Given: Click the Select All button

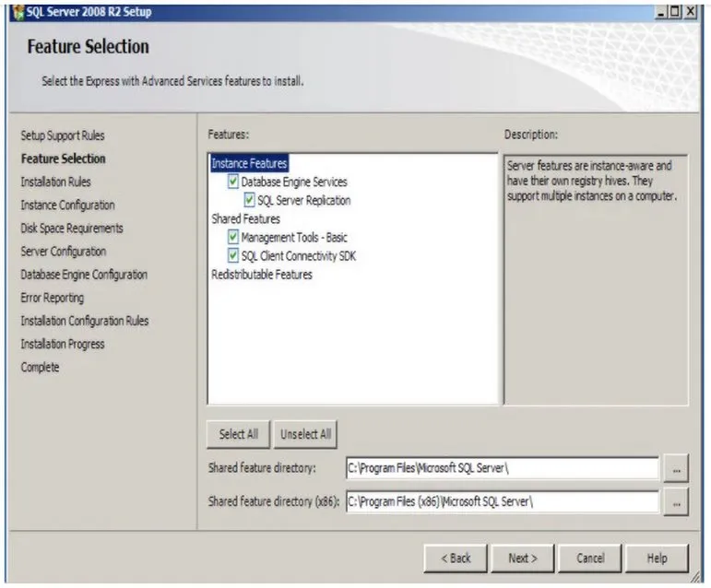Looking at the screenshot, I should 239,434.
